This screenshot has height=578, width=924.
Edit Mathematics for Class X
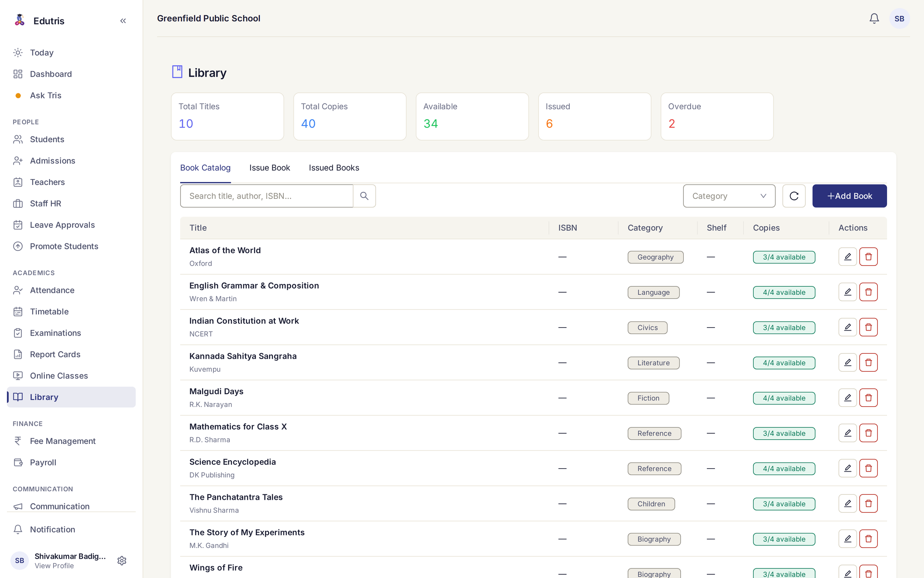click(847, 433)
